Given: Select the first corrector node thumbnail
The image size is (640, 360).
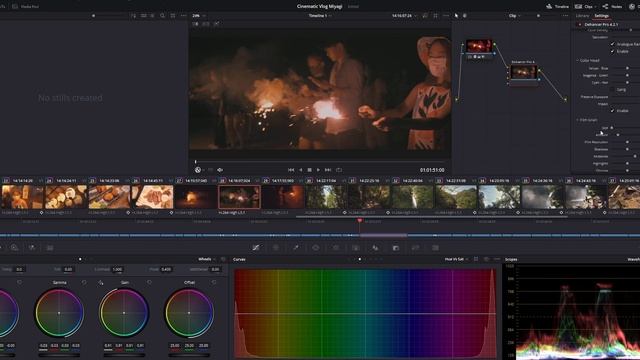Looking at the screenshot, I should [x=479, y=46].
